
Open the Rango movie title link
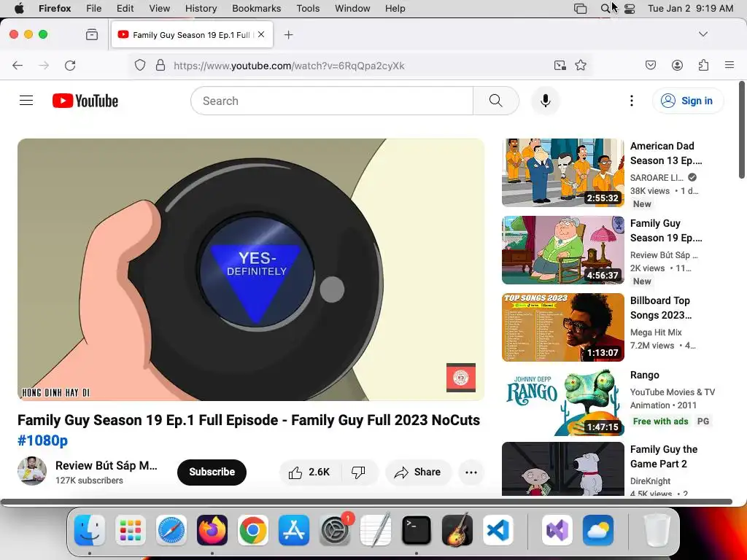(645, 375)
